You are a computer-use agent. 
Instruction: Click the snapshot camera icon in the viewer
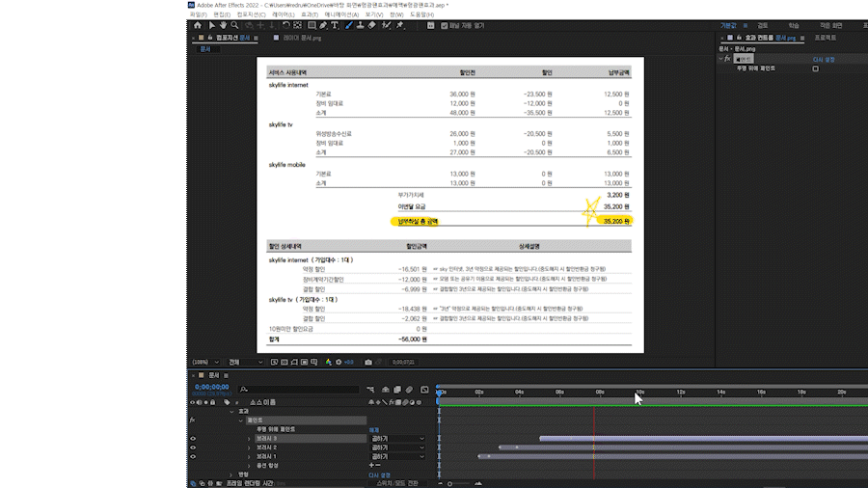pos(368,363)
